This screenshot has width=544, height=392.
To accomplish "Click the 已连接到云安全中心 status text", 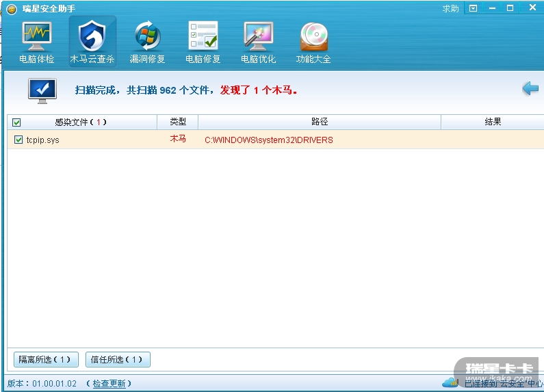I will tap(504, 384).
